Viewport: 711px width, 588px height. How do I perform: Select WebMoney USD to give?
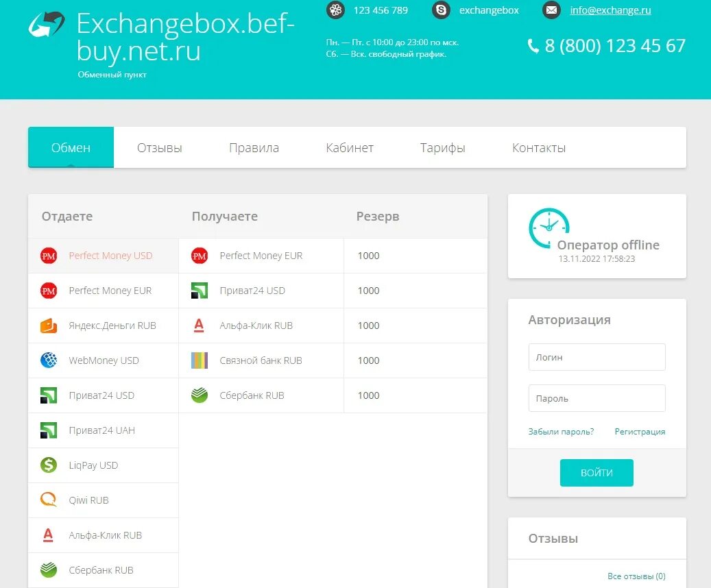104,361
